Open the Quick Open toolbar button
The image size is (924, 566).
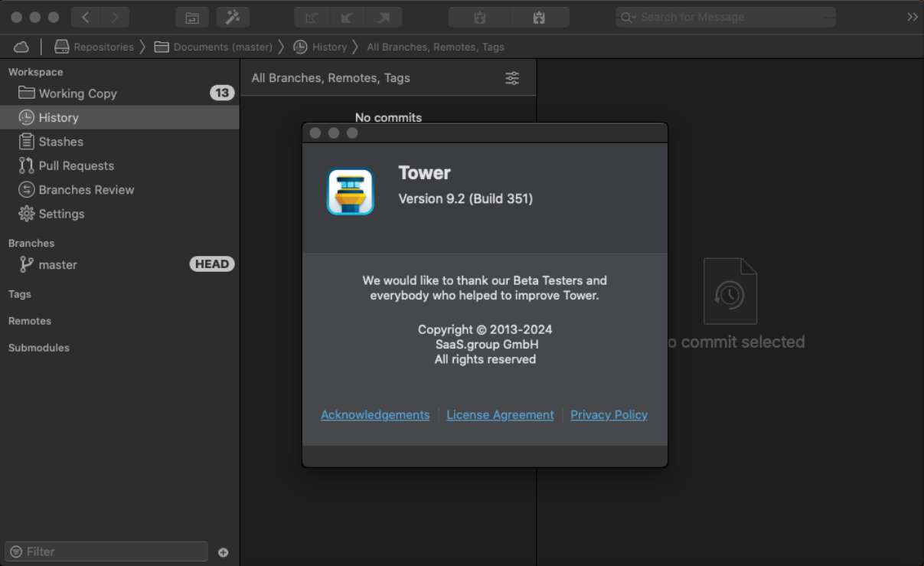click(x=192, y=18)
